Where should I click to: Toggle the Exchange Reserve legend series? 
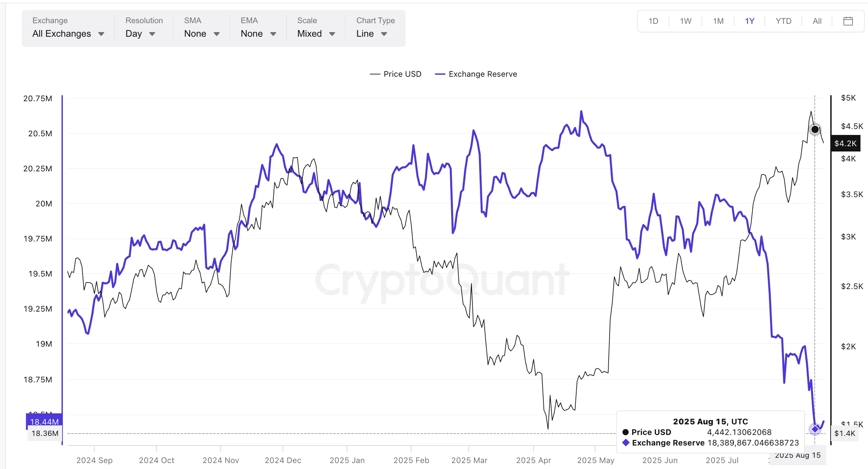476,74
